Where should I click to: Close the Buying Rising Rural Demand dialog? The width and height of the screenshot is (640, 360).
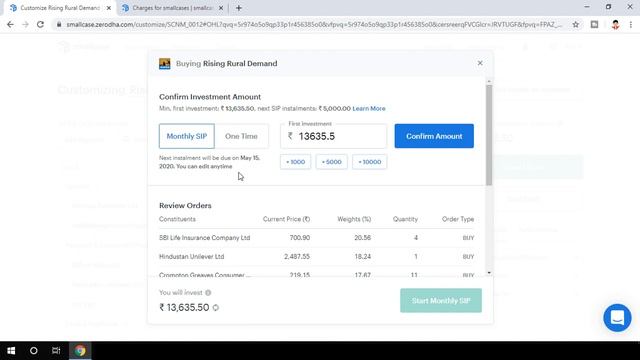pos(480,63)
